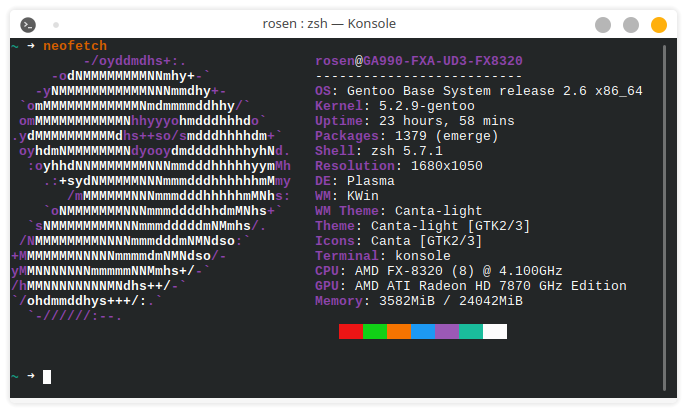687x413 pixels.
Task: Click the Shell value 'zsh 5.7.1'
Action: [407, 151]
